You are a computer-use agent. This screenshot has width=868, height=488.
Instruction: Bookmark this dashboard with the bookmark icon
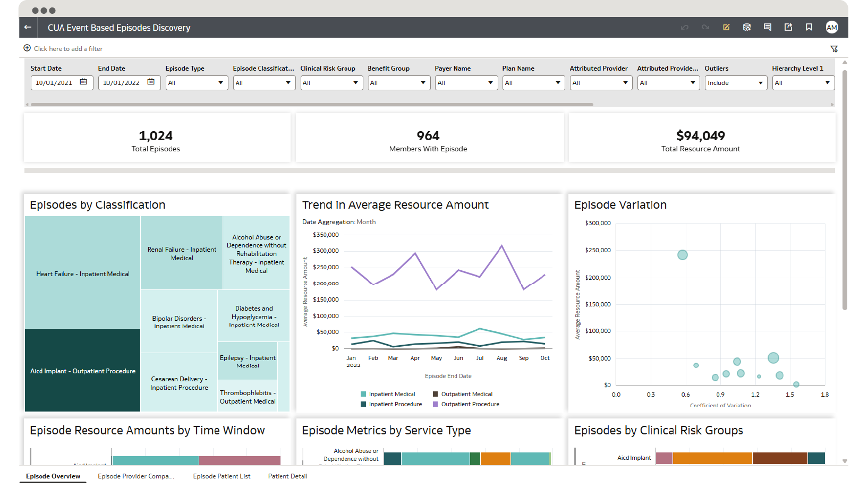(x=809, y=27)
